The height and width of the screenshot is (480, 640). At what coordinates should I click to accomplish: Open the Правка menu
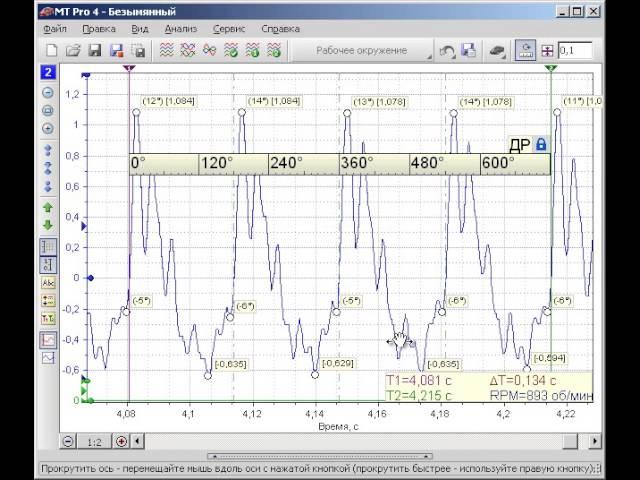(99, 29)
